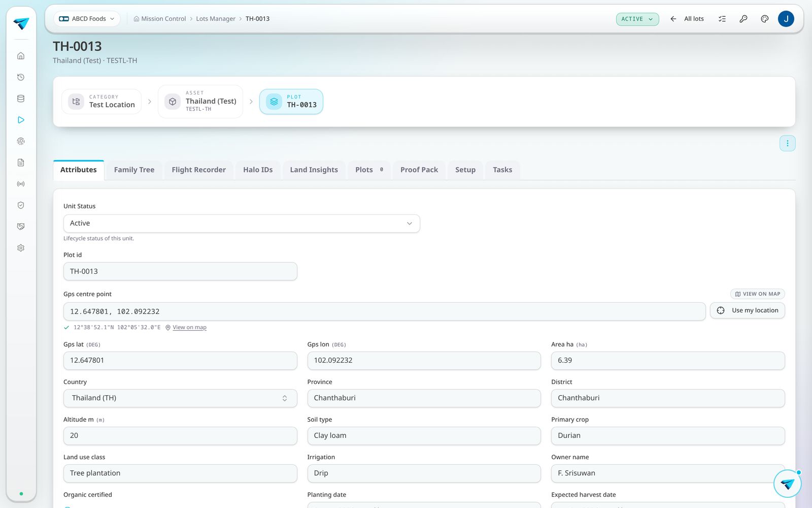
Task: Open the Proof Pack tab
Action: [x=419, y=170]
